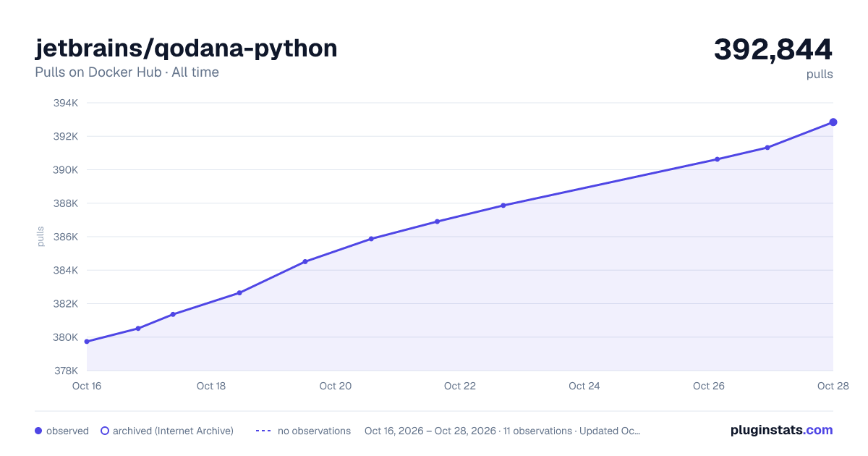
Task: Click the data point just after Oct 20
Action: 371,239
